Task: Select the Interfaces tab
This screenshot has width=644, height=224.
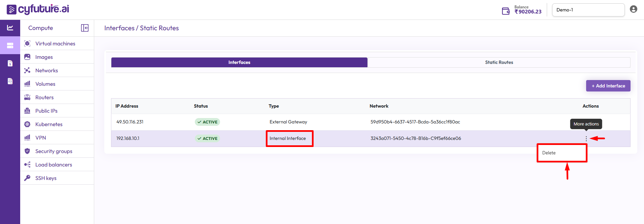Action: 239,62
